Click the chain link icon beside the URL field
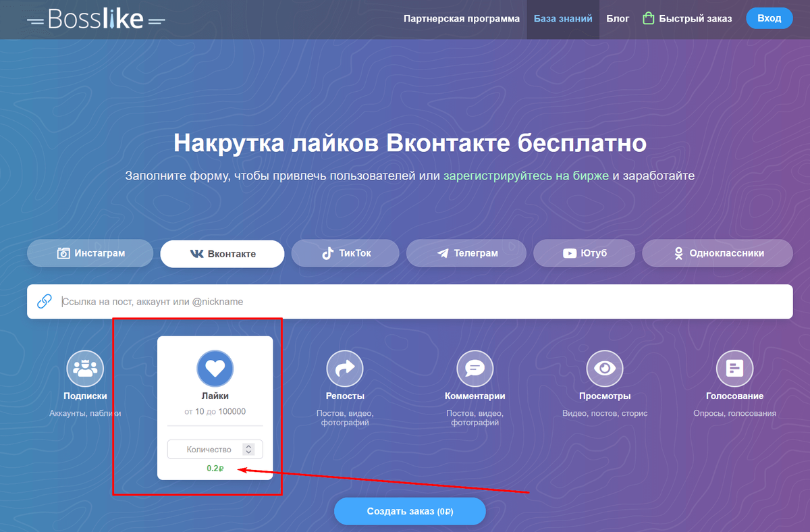Screen dimensions: 810x532 click(43, 300)
